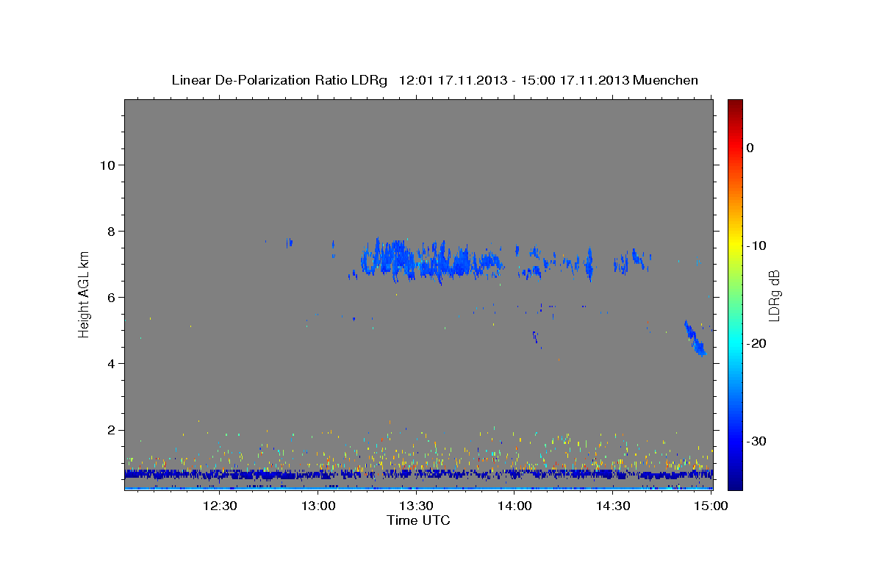Click the 14:00 time tick label
This screenshot has width=882, height=588.
(x=514, y=506)
